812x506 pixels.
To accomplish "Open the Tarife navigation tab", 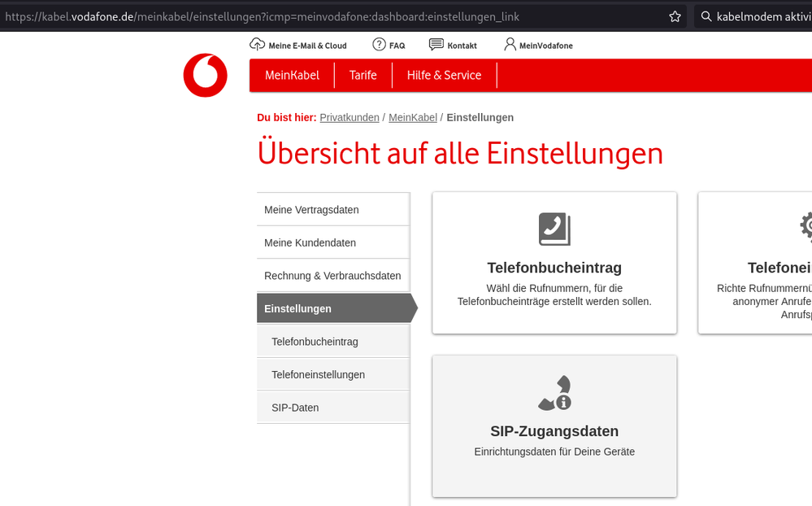I will click(x=363, y=75).
